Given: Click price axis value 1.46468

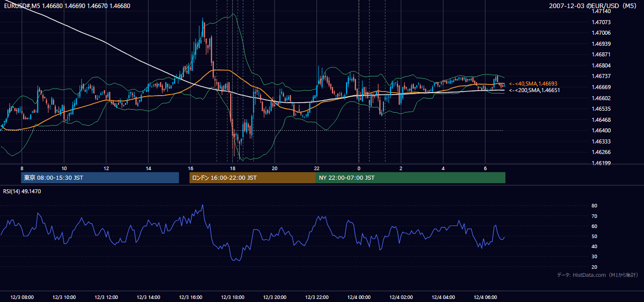Looking at the screenshot, I should tap(601, 120).
